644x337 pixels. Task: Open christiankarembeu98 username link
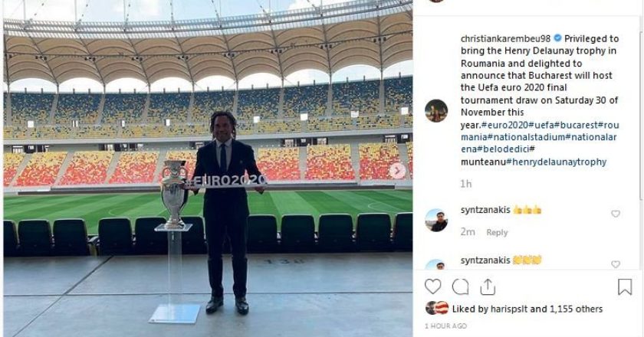tap(505, 38)
